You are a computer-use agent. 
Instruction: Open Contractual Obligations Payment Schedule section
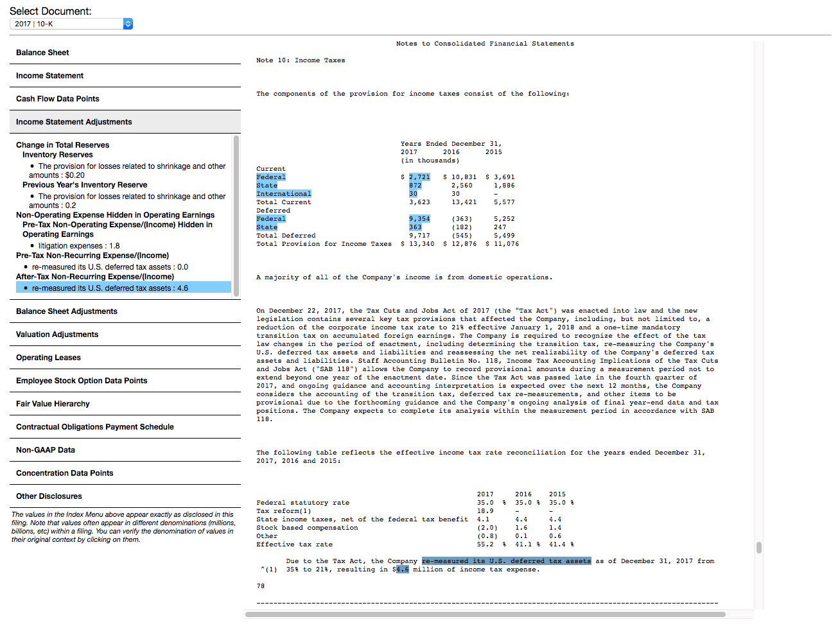(125, 427)
